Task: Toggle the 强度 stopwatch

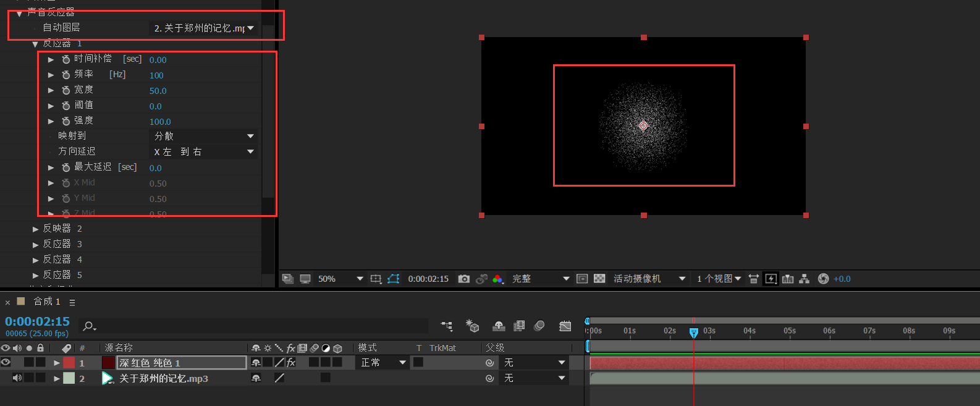Action: coord(66,121)
